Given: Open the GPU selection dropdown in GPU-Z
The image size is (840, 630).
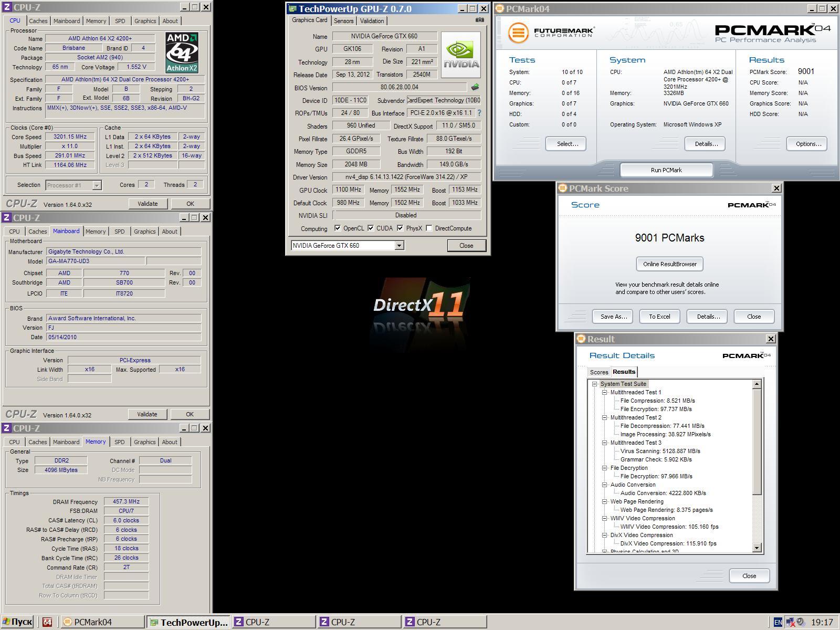Looking at the screenshot, I should pos(399,245).
